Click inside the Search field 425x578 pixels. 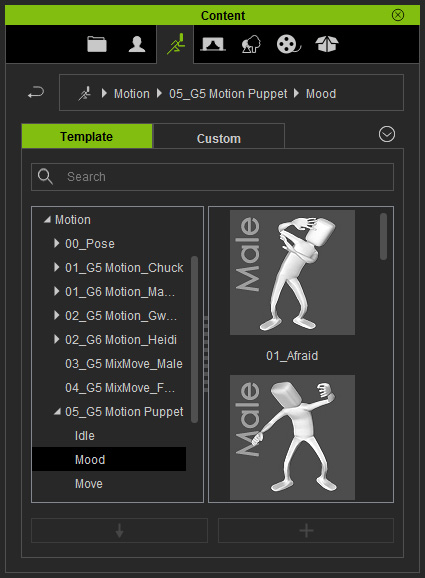coord(212,177)
